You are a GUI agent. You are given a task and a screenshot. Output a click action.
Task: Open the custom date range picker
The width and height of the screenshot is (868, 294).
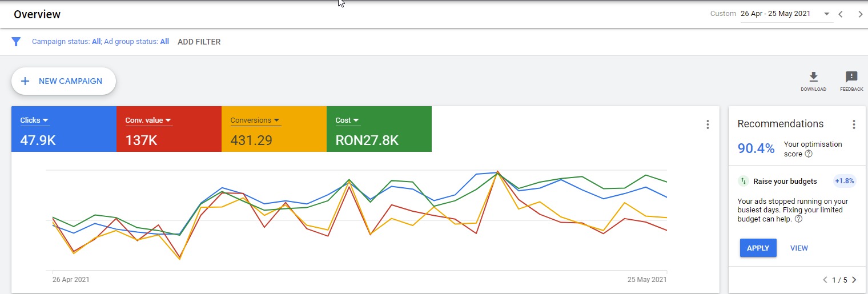(x=785, y=14)
